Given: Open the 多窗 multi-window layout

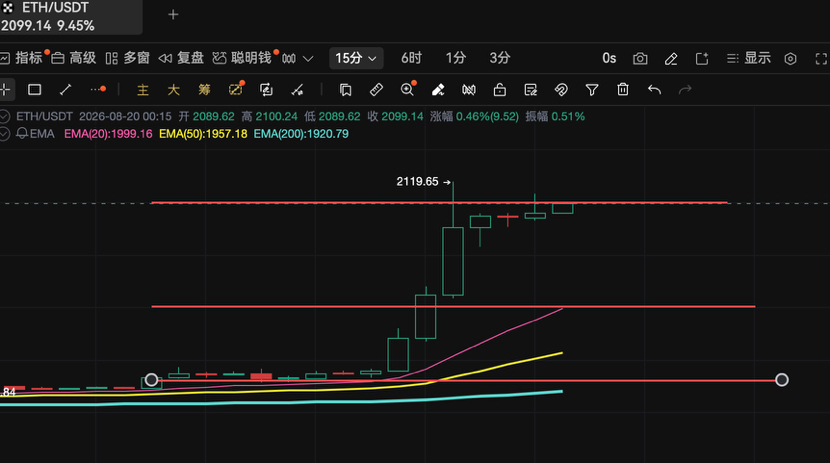Looking at the screenshot, I should [x=128, y=58].
